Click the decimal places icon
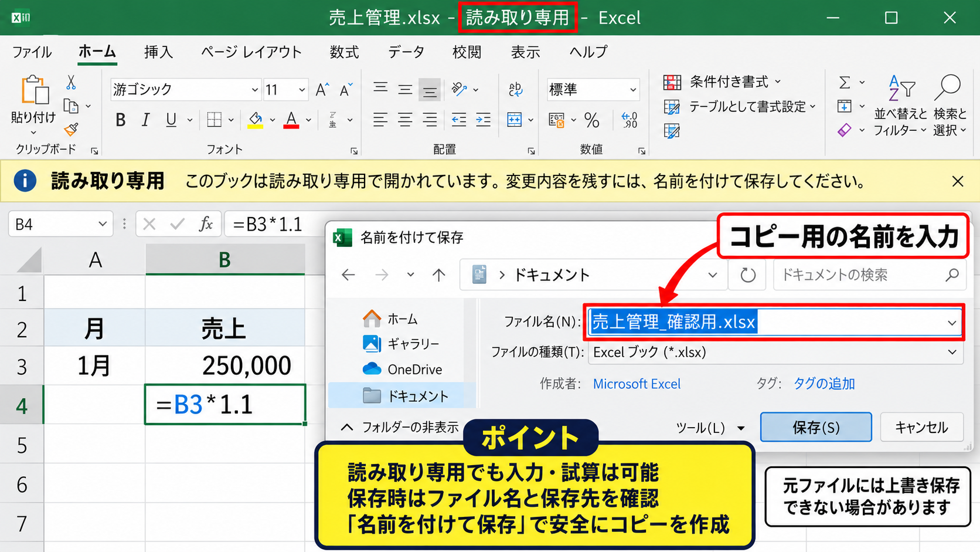Viewport: 980px width, 552px height. [x=629, y=120]
